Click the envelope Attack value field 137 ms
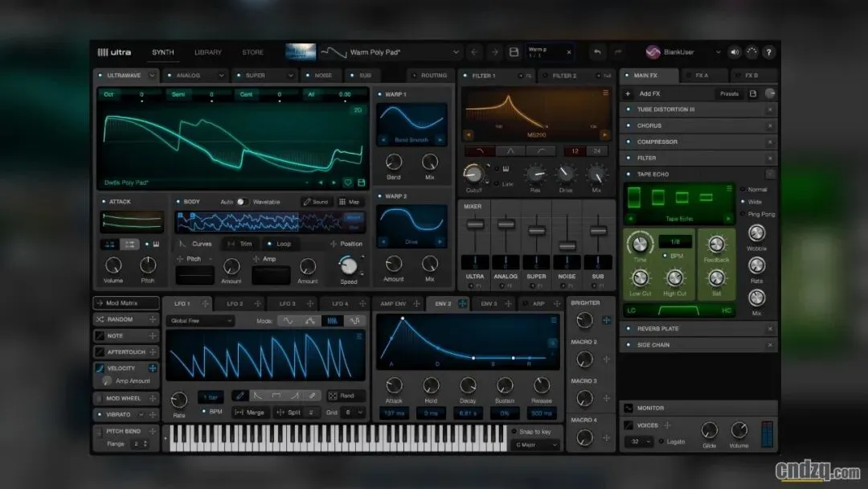 coord(394,413)
